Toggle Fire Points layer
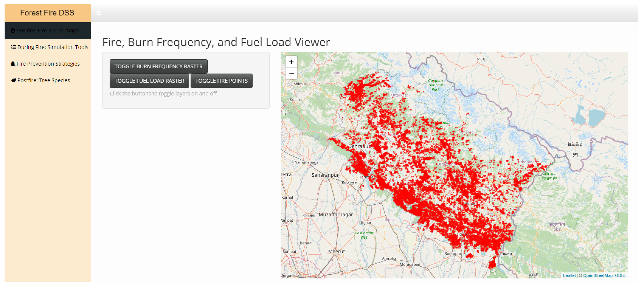 click(x=221, y=81)
